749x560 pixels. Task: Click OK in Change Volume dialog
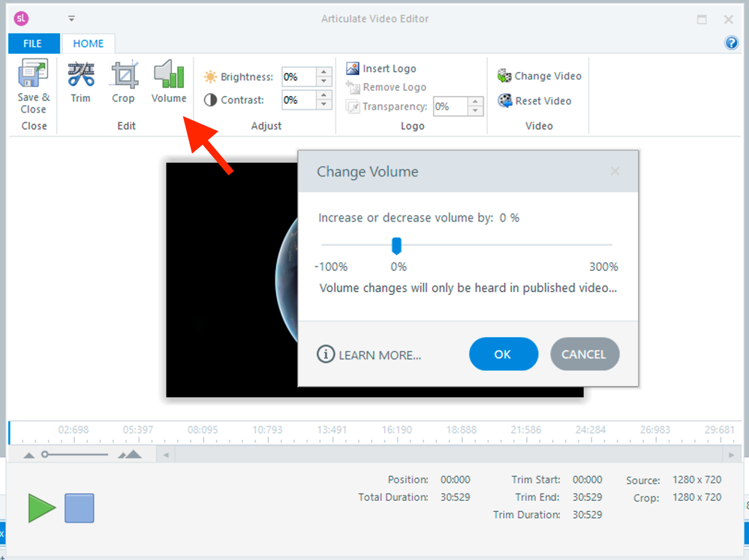point(504,354)
